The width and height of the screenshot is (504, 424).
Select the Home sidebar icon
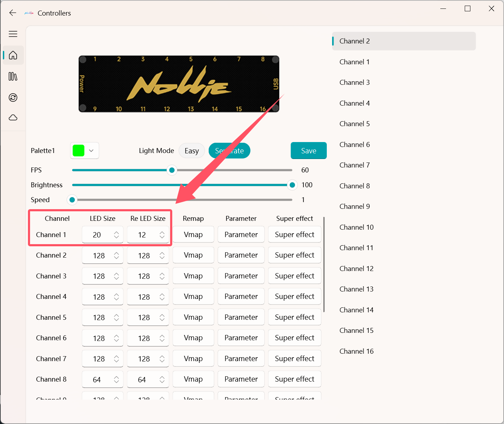[13, 55]
